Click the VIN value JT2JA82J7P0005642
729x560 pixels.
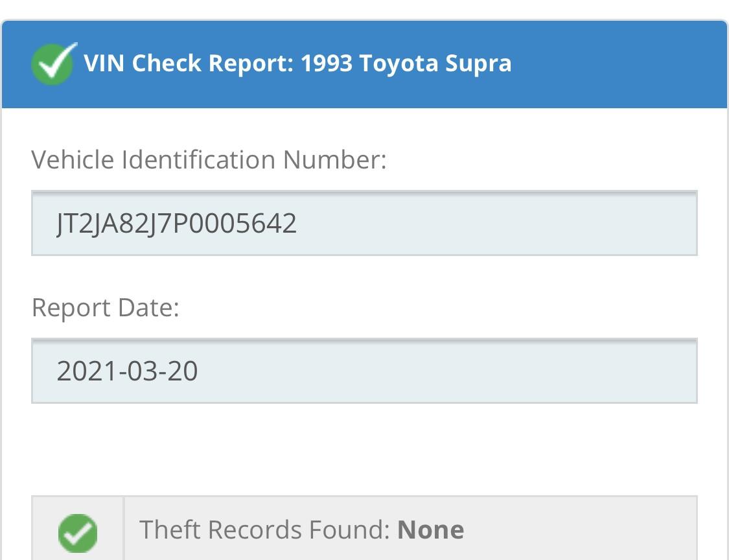176,224
